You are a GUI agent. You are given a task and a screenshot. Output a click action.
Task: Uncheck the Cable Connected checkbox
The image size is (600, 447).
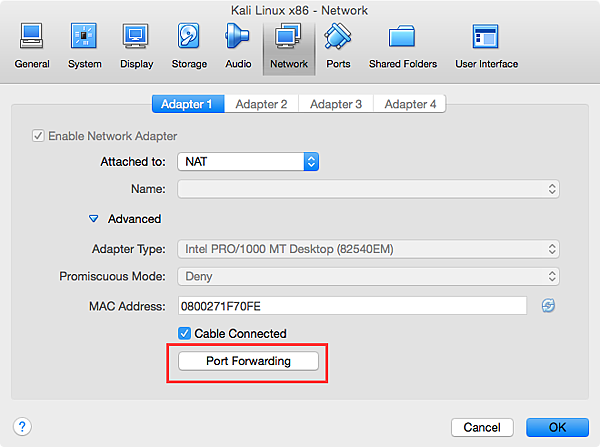click(184, 333)
